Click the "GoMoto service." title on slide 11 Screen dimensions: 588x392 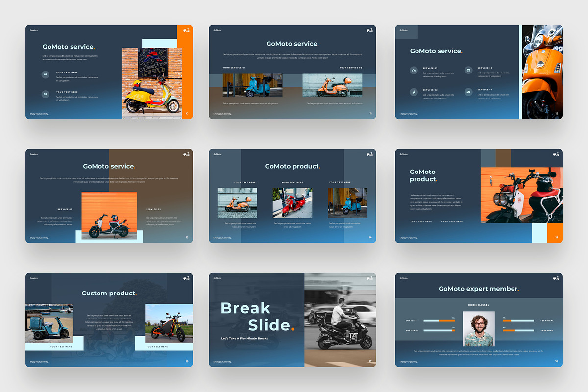click(x=293, y=44)
